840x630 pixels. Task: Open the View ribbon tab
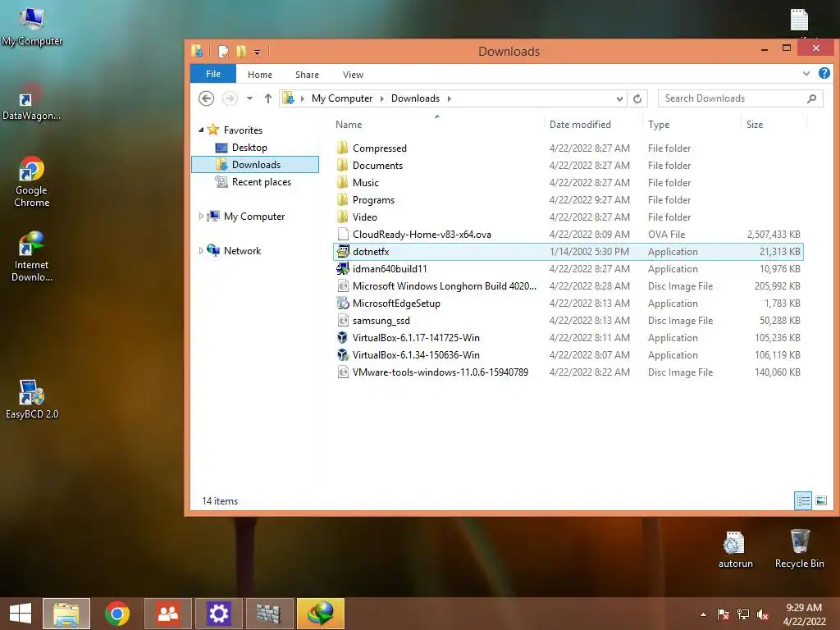point(353,75)
